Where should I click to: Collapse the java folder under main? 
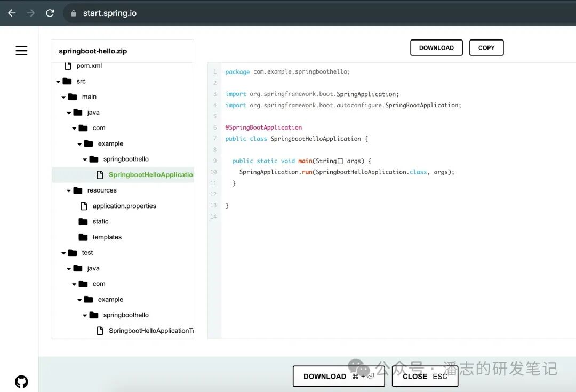click(x=69, y=113)
